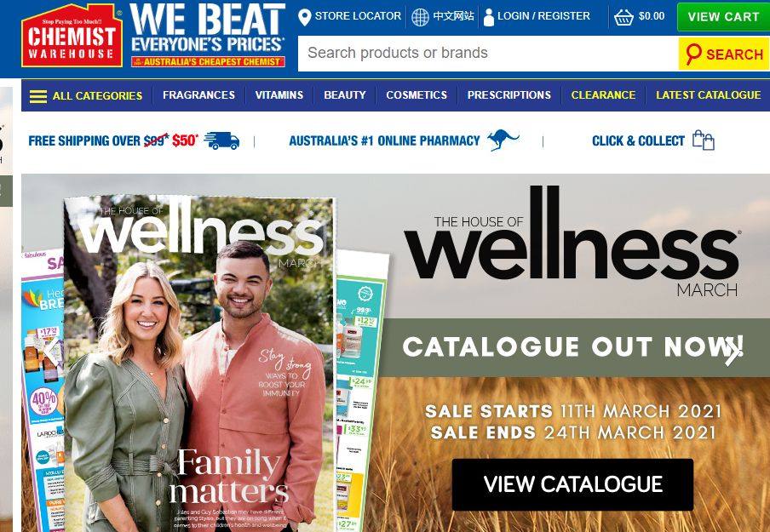770x532 pixels.
Task: Select Cosmetics in the navigation bar
Action: click(x=417, y=95)
